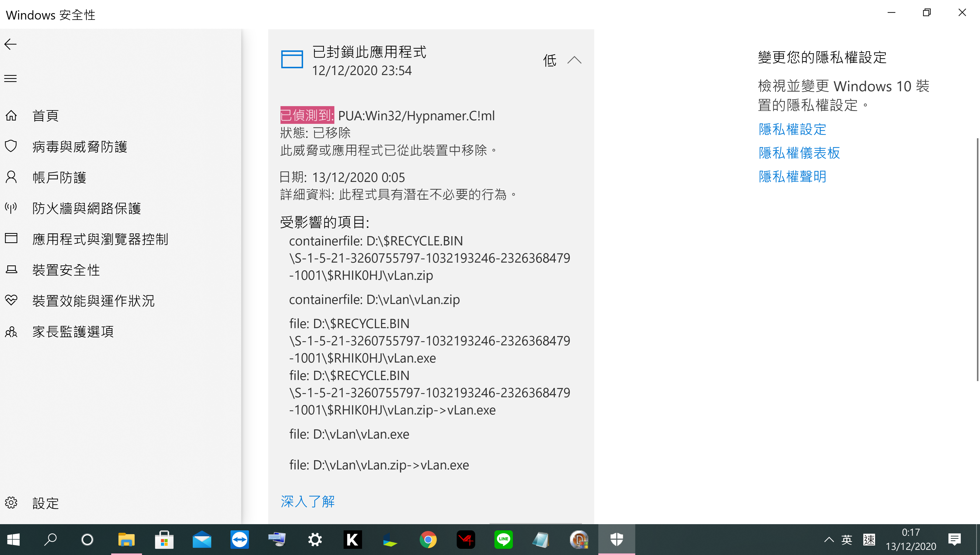Open the hamburger navigation menu
This screenshot has height=555, width=980.
(10, 79)
